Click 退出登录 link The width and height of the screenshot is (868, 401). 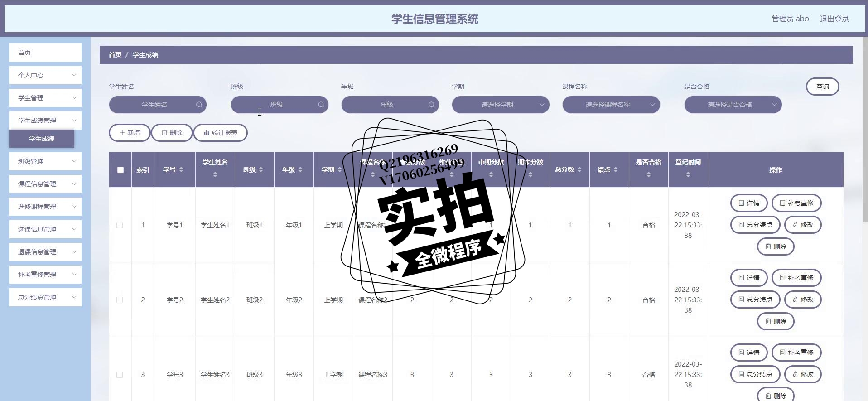pos(834,19)
